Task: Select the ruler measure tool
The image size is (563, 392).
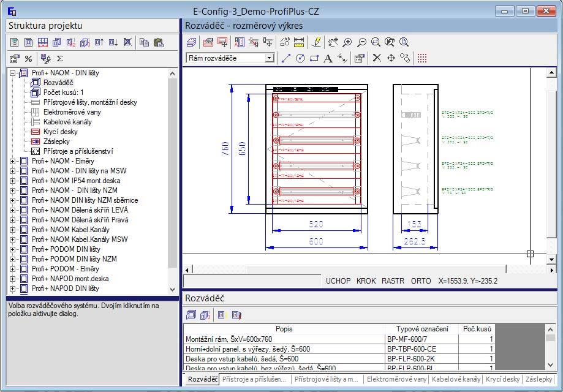Action: [299, 42]
